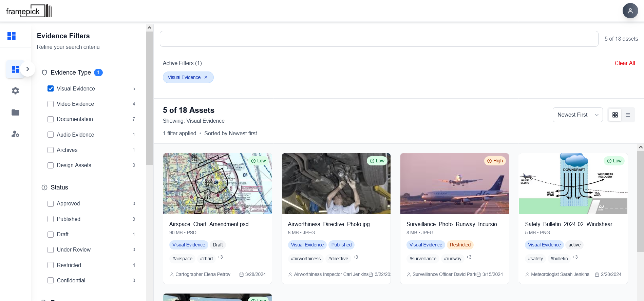The width and height of the screenshot is (644, 301).
Task: Click the person icon beside Surveillance Officer David Park
Action: (x=409, y=275)
